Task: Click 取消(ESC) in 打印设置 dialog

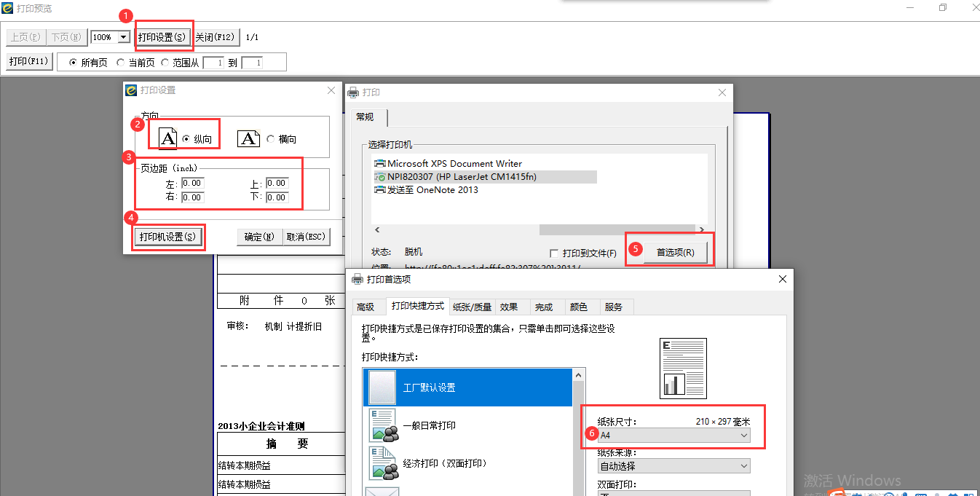Action: click(307, 237)
